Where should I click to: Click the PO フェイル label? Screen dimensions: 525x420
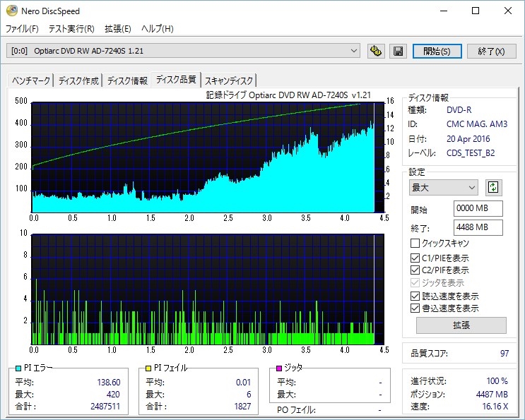296,410
